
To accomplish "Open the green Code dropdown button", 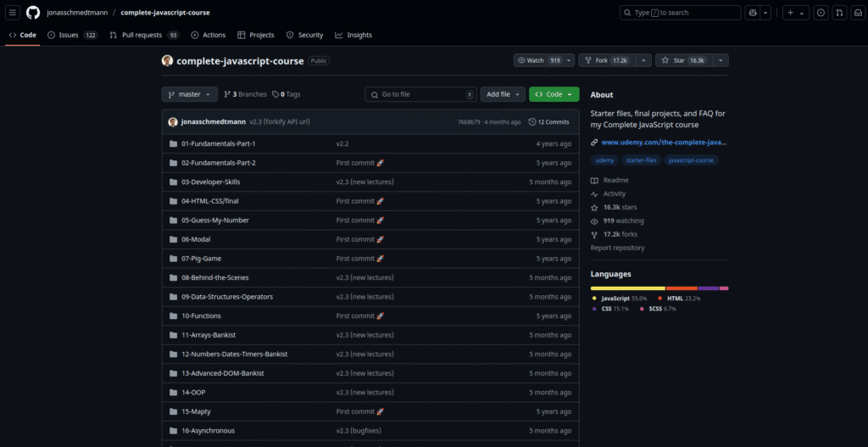I will click(x=554, y=94).
